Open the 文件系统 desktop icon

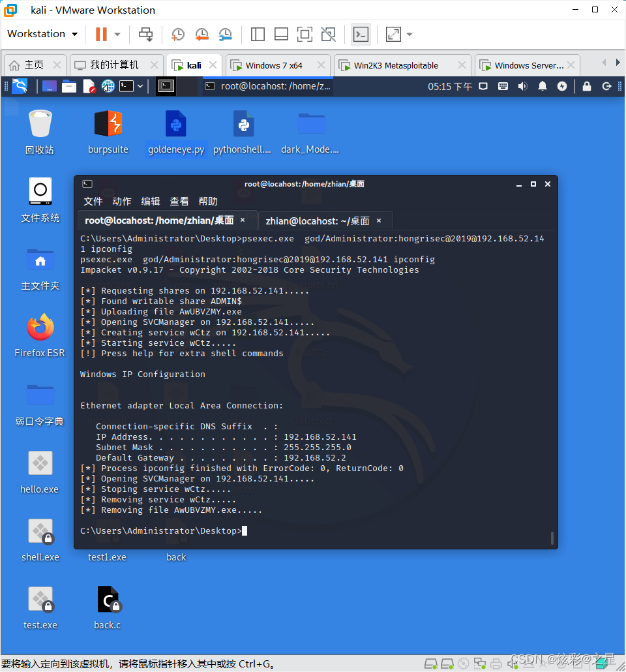point(40,200)
